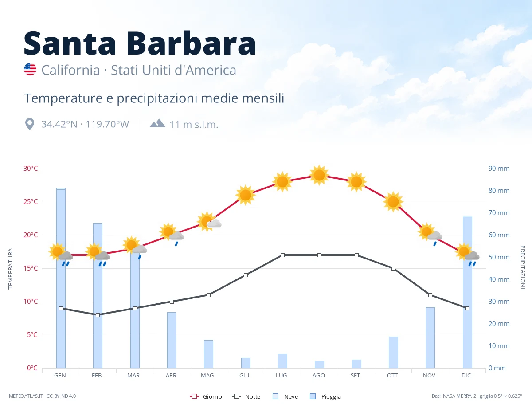Click the mountain elevation icon
The image size is (532, 408).
157,124
